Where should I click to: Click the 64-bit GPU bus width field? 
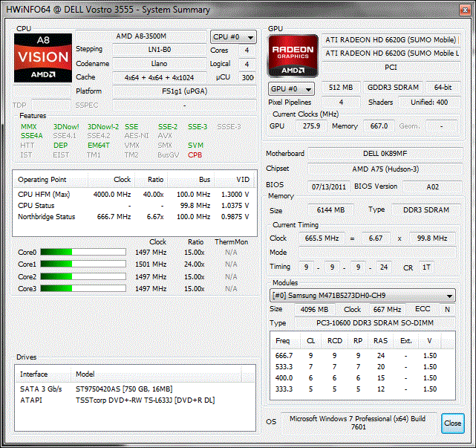pyautogui.click(x=443, y=88)
